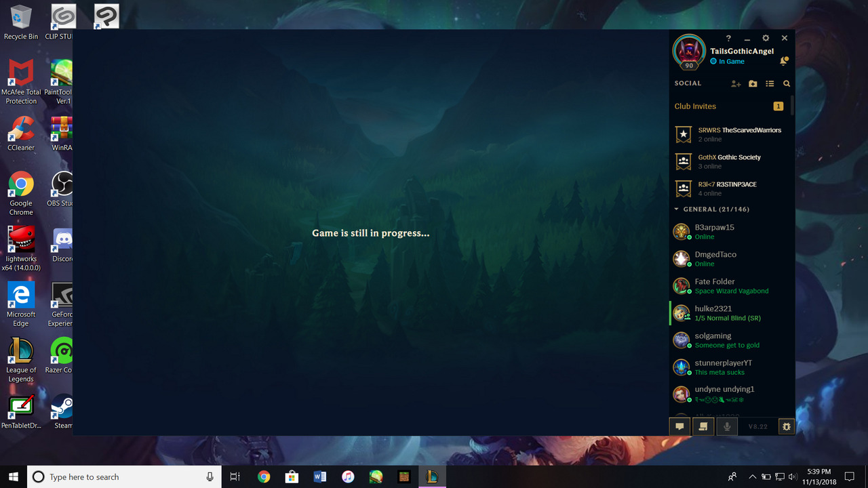This screenshot has height=488, width=868.
Task: Click the social panel scrollbar
Action: (x=792, y=105)
